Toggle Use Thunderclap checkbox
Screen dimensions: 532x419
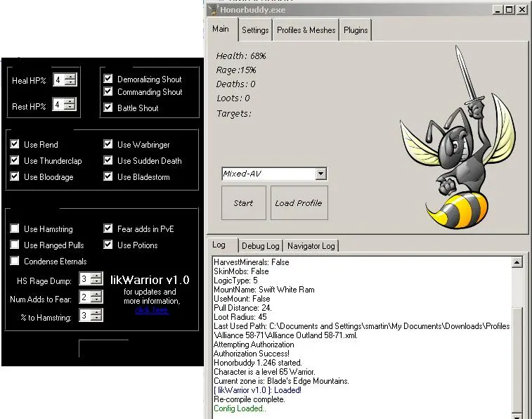point(15,160)
